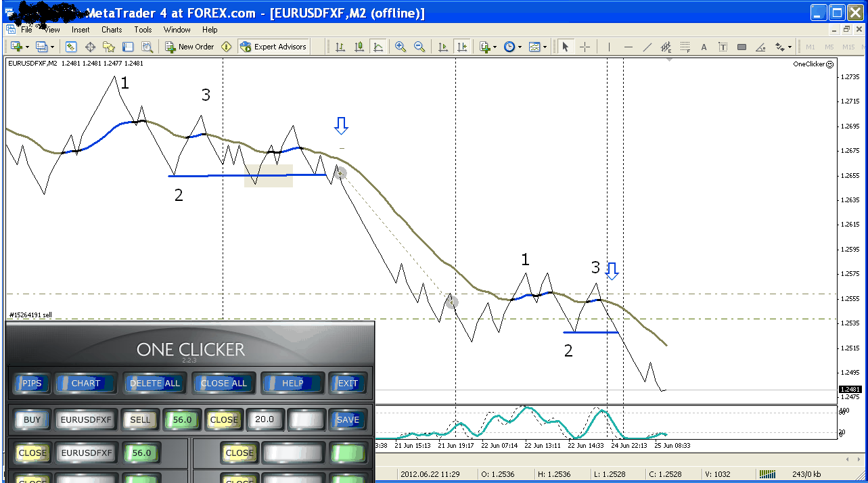This screenshot has width=868, height=483.
Task: Select the Vertical Line drawing tool
Action: point(609,47)
